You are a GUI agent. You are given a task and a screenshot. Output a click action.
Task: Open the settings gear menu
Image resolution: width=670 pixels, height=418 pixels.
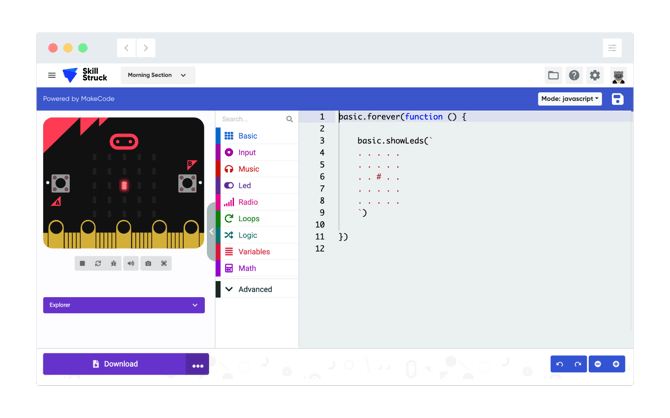click(x=595, y=75)
